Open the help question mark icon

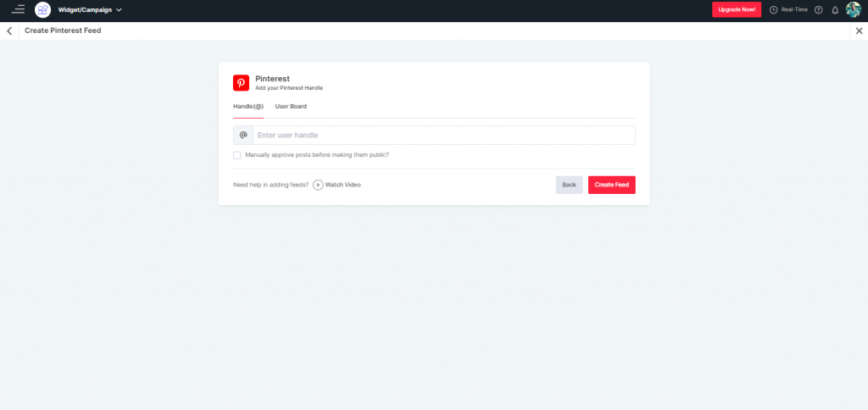819,10
